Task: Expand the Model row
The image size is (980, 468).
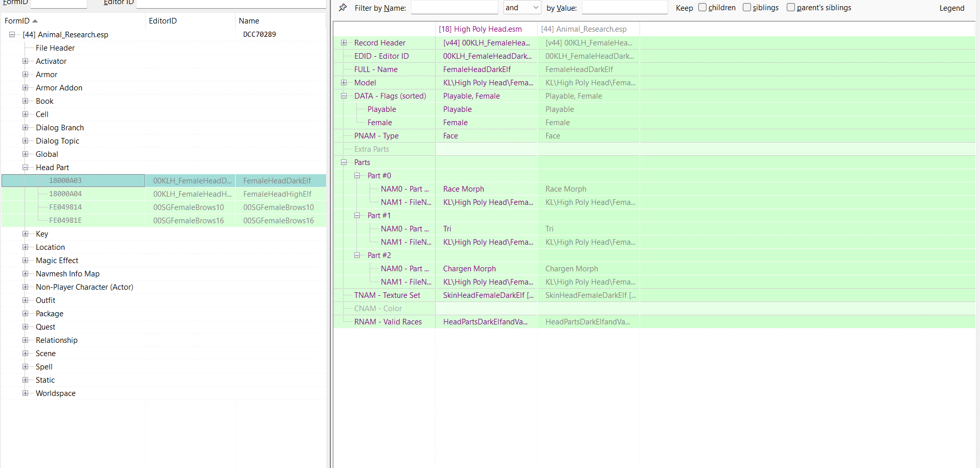Action: coord(344,83)
